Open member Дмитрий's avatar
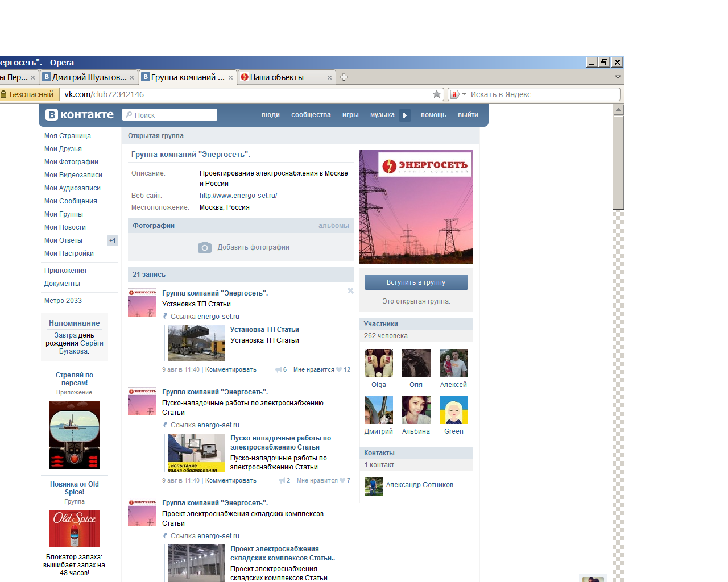Viewport: 728px width, 582px height. pos(379,410)
